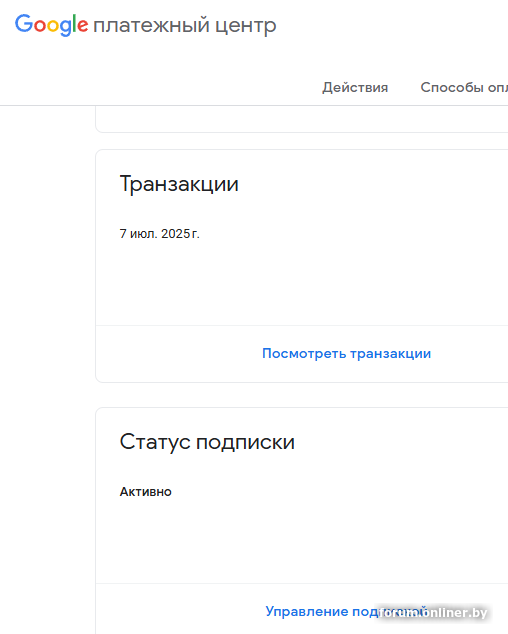The width and height of the screenshot is (508, 634).
Task: Click the платежный центр title
Action: click(x=185, y=25)
